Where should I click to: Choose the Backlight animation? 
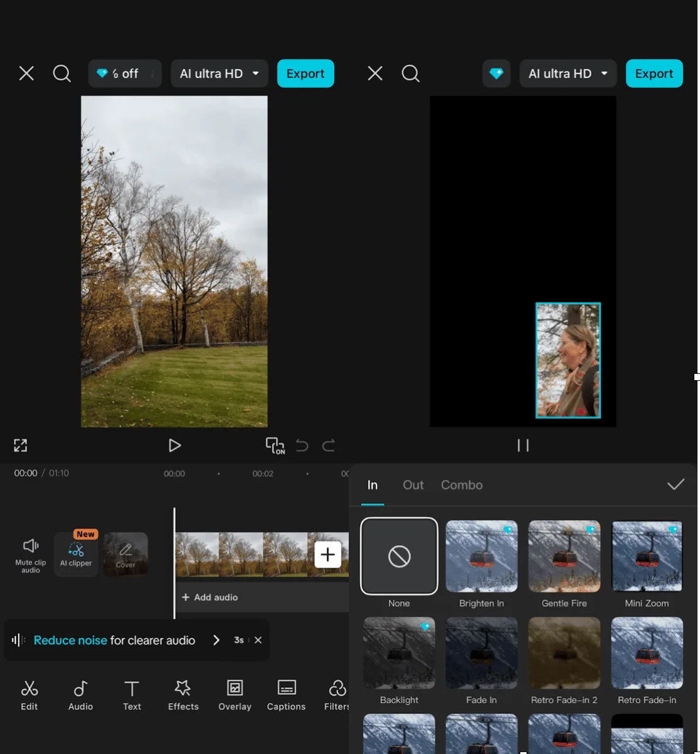point(399,653)
